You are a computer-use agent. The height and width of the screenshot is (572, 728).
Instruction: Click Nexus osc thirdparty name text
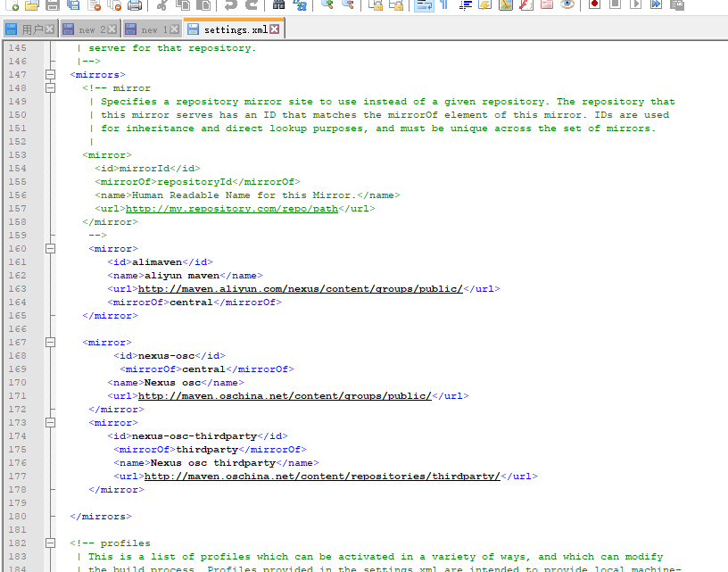tap(213, 463)
